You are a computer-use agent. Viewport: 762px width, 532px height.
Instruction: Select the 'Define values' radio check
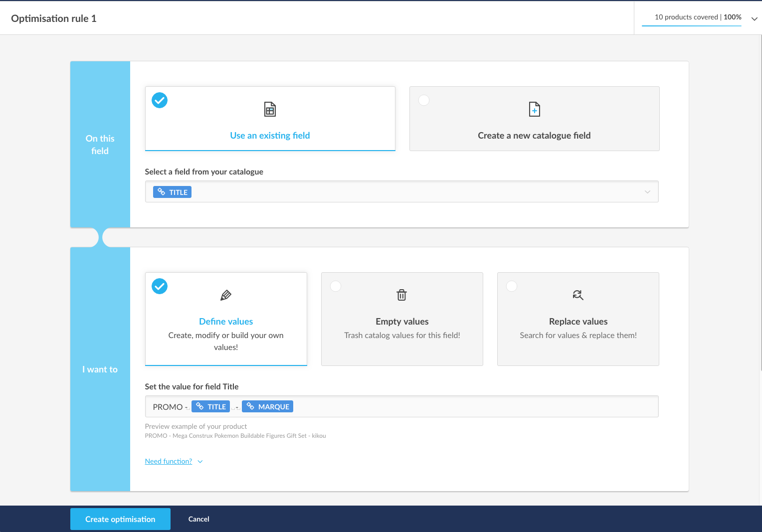coord(160,286)
